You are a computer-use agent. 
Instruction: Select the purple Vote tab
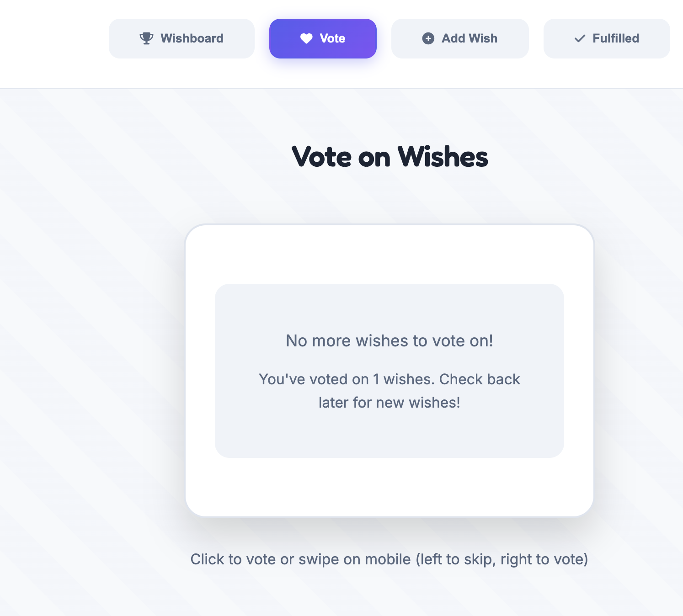click(323, 38)
